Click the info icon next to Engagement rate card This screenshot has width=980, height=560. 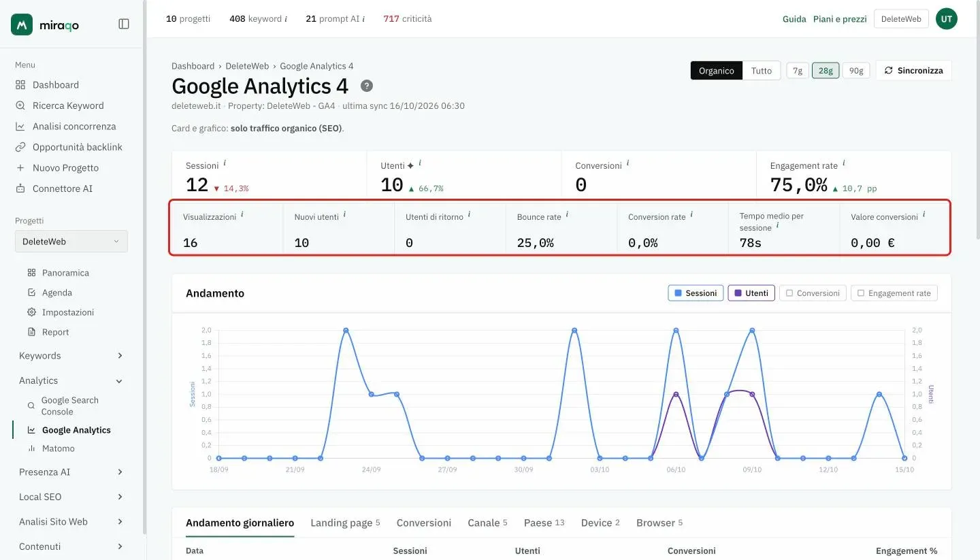tap(844, 164)
